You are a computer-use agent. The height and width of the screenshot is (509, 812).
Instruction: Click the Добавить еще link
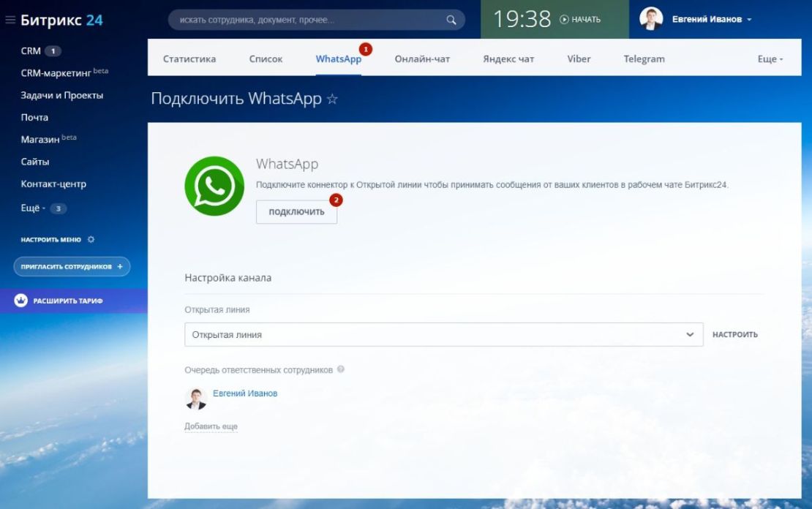210,426
